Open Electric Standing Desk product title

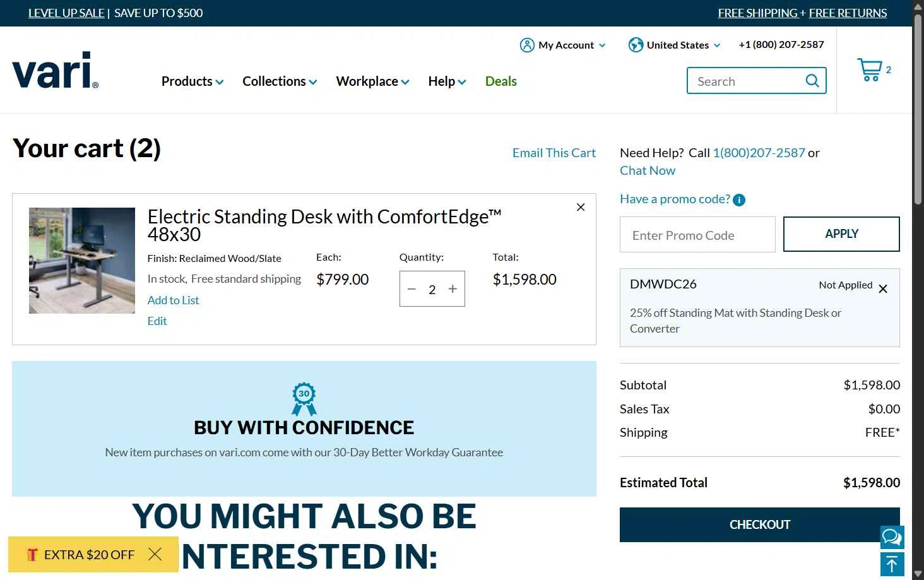(x=324, y=225)
